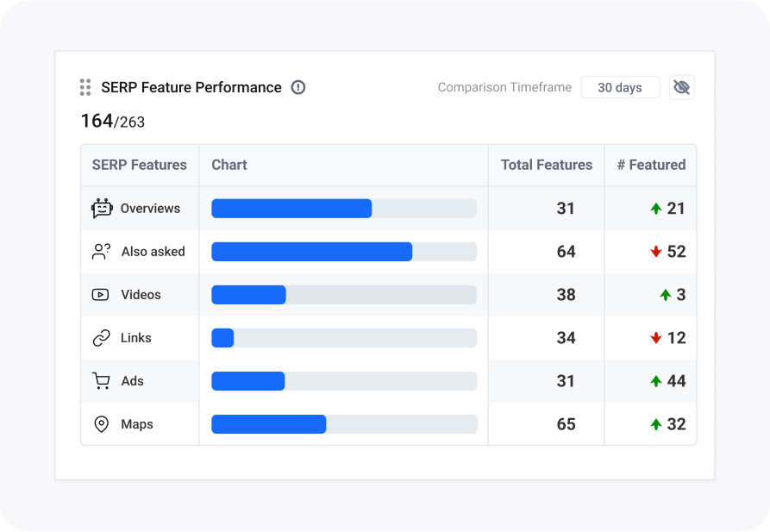Click the blue progress bar for Also asked
Image resolution: width=770 pixels, height=532 pixels.
[x=310, y=251]
